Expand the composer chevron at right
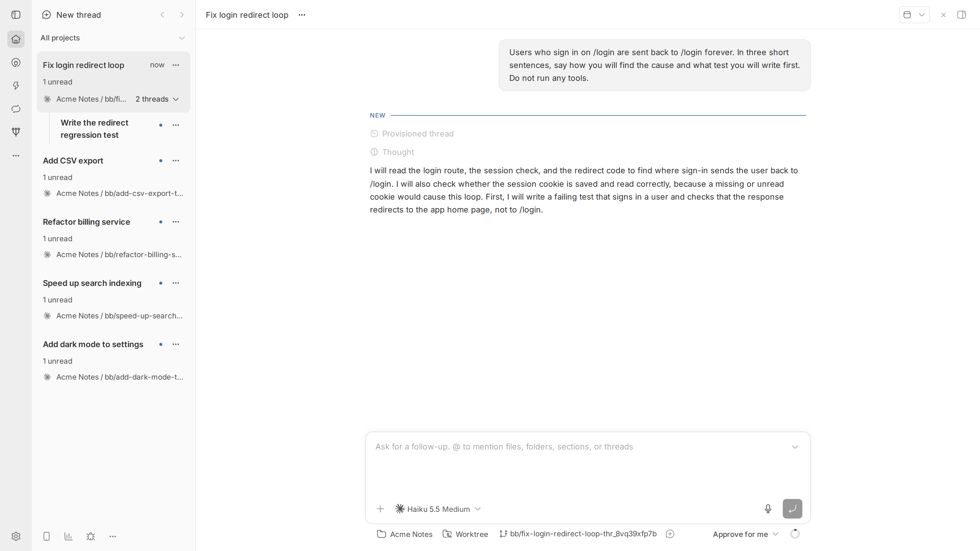980x551 pixels. pos(795,447)
